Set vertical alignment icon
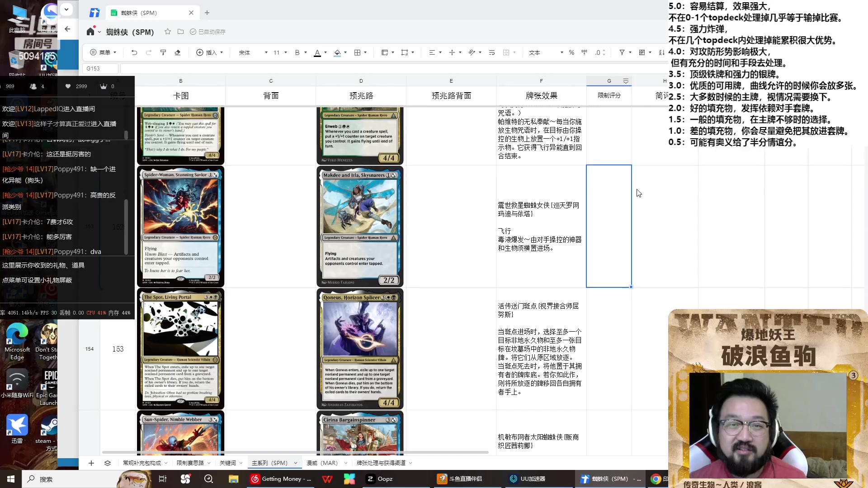 click(452, 52)
